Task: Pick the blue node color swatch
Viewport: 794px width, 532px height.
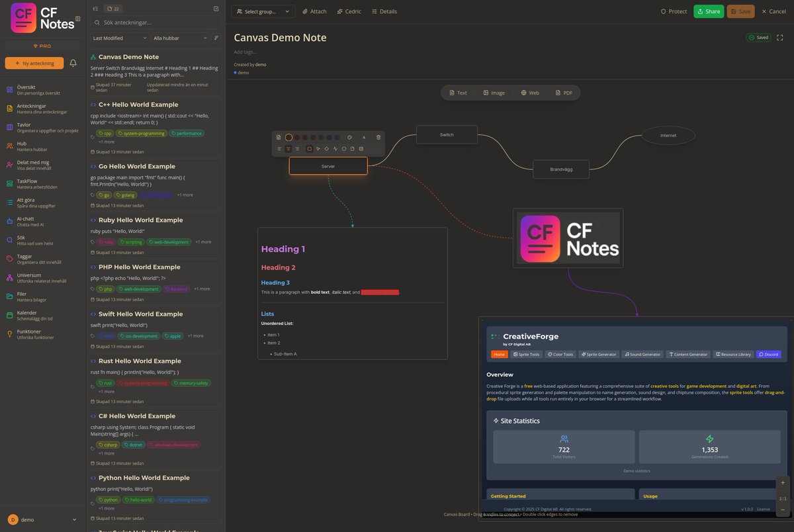Action: click(x=329, y=137)
